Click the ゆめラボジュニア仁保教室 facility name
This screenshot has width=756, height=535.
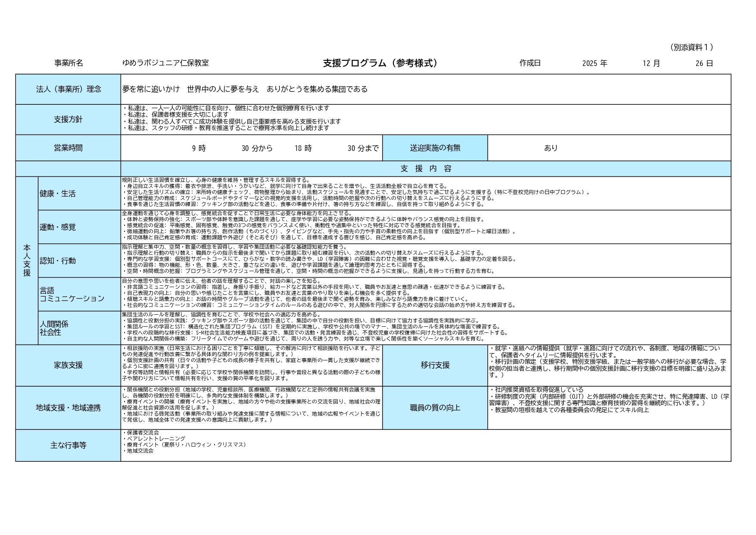[165, 63]
